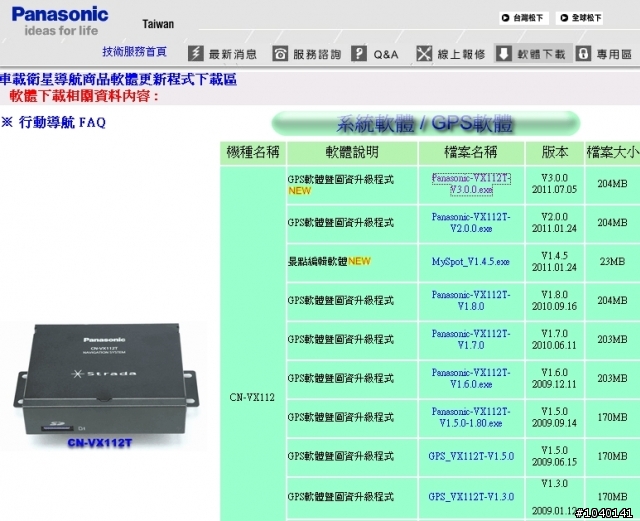Click the 版本 column header
The image size is (640, 521).
554,152
